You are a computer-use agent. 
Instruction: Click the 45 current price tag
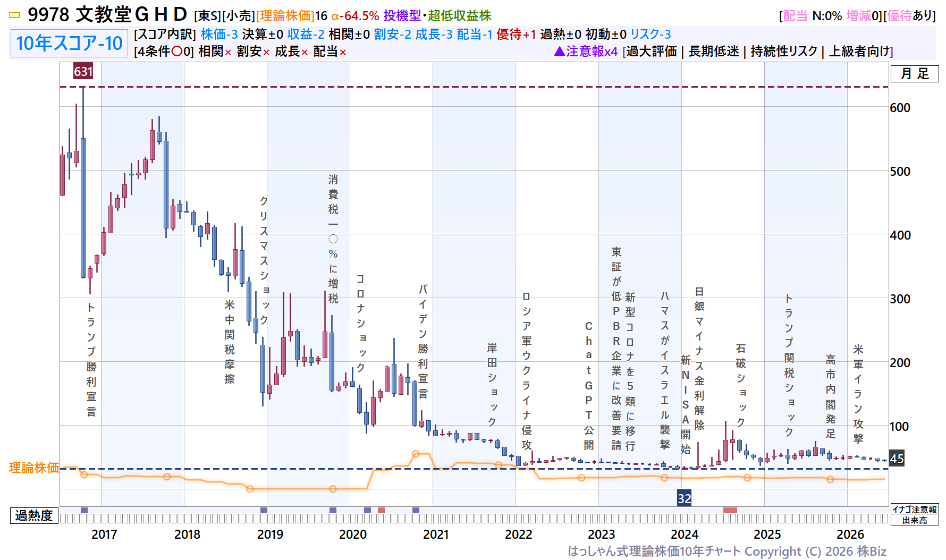[x=897, y=459]
